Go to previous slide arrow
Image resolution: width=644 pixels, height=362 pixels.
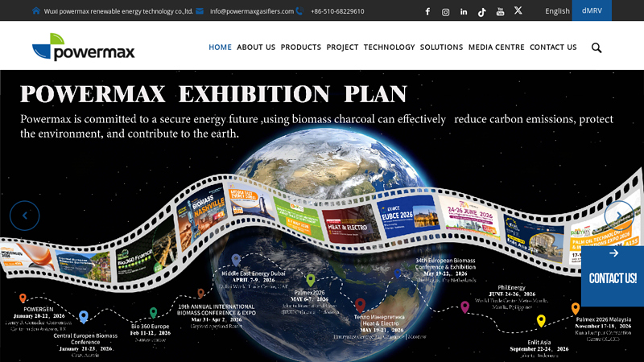click(25, 216)
